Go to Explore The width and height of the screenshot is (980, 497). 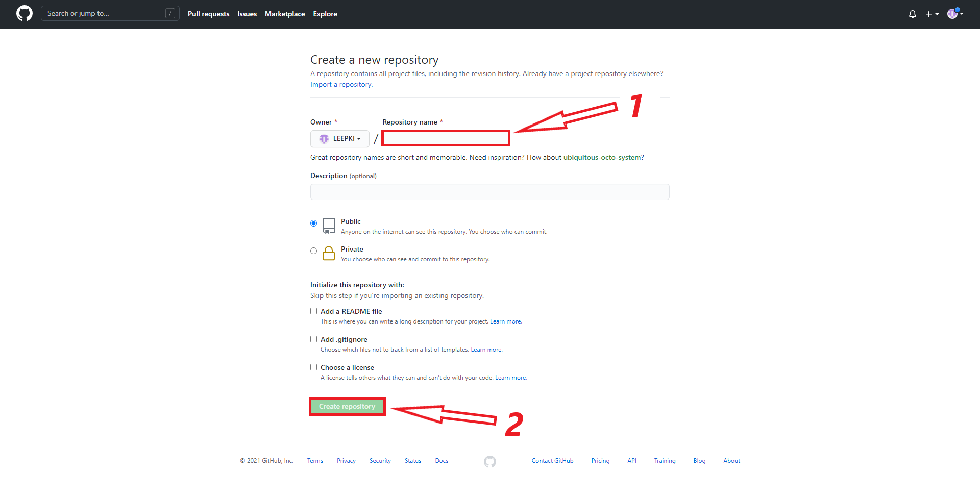point(325,14)
